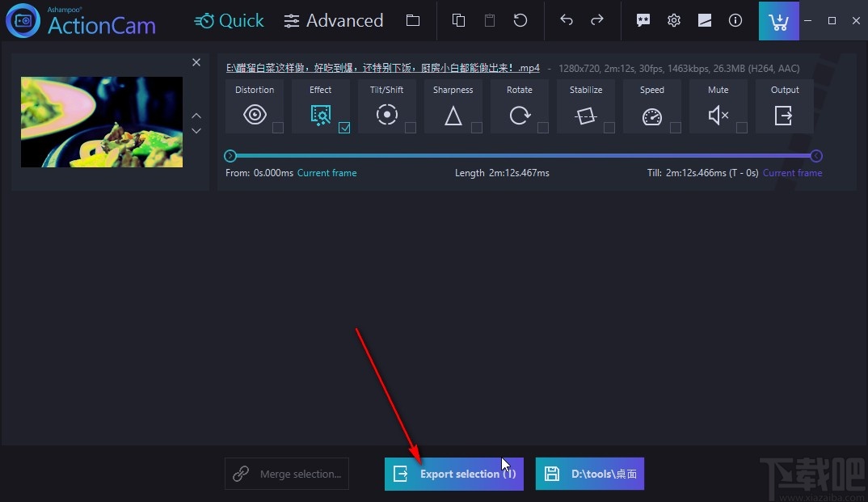Enable the Mute checkbox
This screenshot has height=502, width=868.
tap(742, 128)
